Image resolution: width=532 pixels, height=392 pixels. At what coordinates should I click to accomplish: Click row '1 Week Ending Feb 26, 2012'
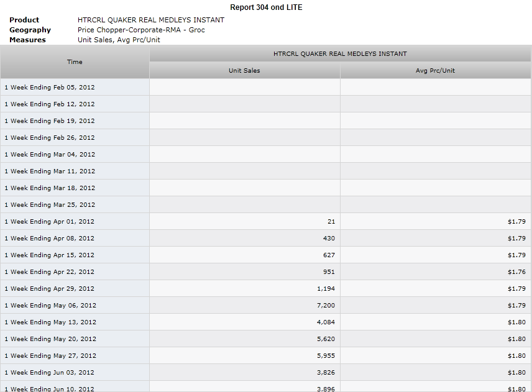click(265, 138)
